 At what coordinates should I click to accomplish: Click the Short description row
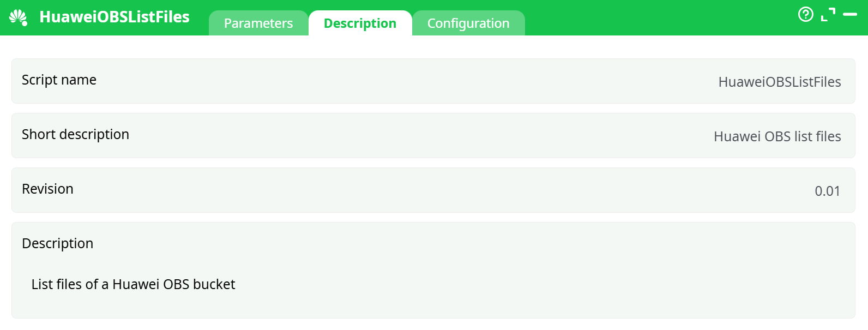click(x=75, y=135)
